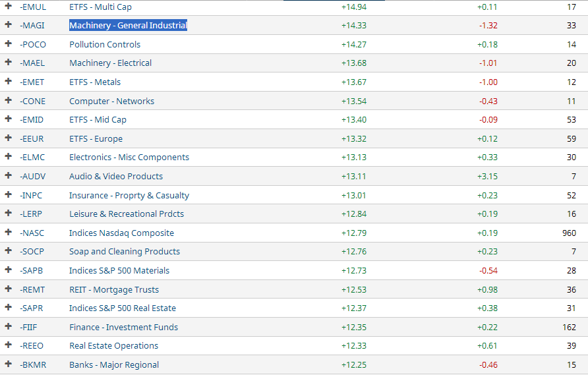Image resolution: width=588 pixels, height=375 pixels.
Task: Expand the -LERP row plus icon
Action: pos(8,213)
